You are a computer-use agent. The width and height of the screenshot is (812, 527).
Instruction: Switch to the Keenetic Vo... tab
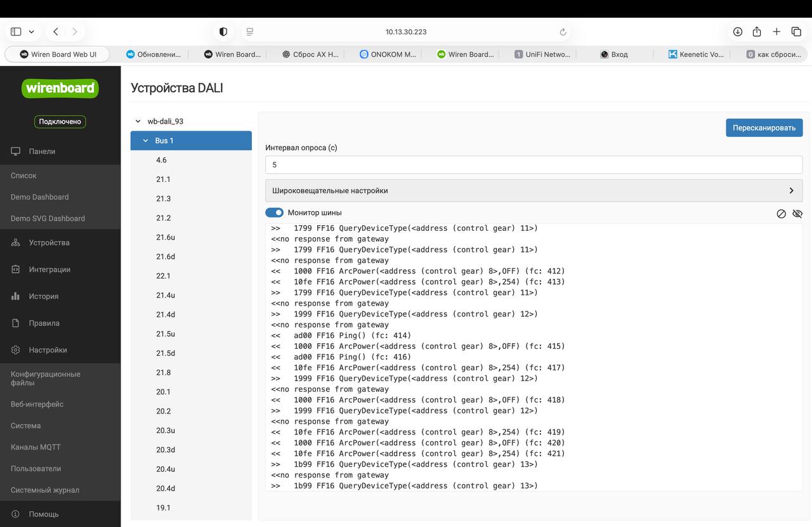click(x=696, y=55)
